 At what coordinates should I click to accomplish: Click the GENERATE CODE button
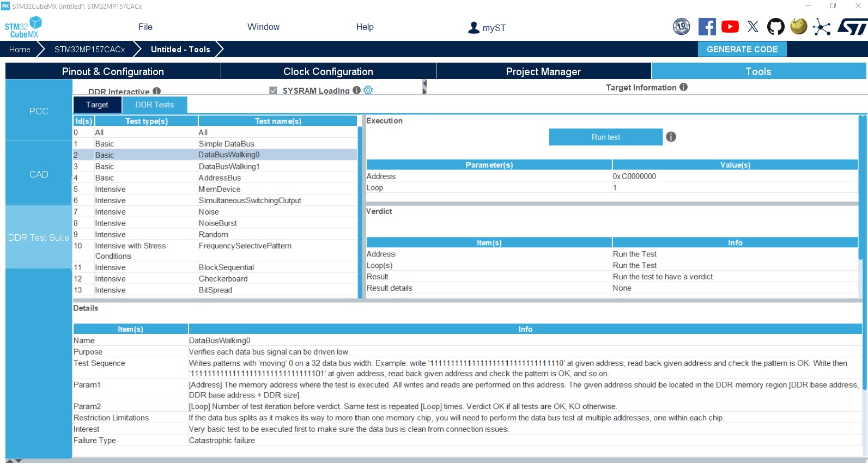click(742, 49)
